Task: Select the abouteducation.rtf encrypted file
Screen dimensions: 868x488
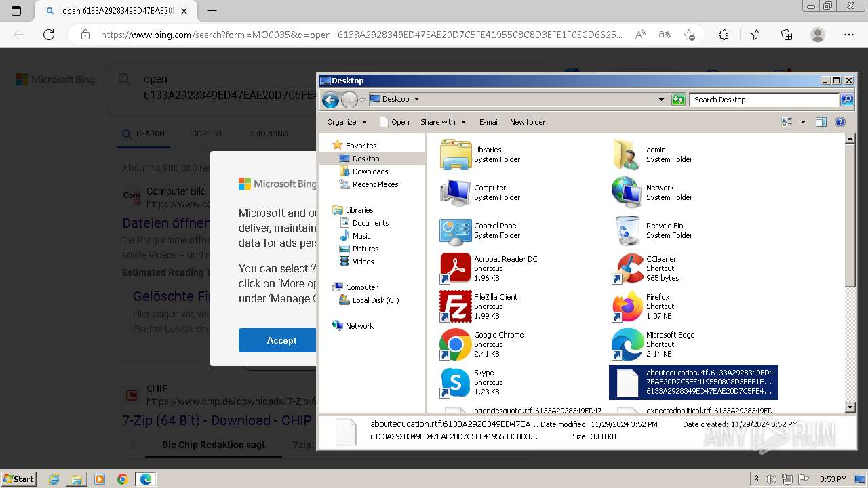Action: pyautogui.click(x=694, y=382)
